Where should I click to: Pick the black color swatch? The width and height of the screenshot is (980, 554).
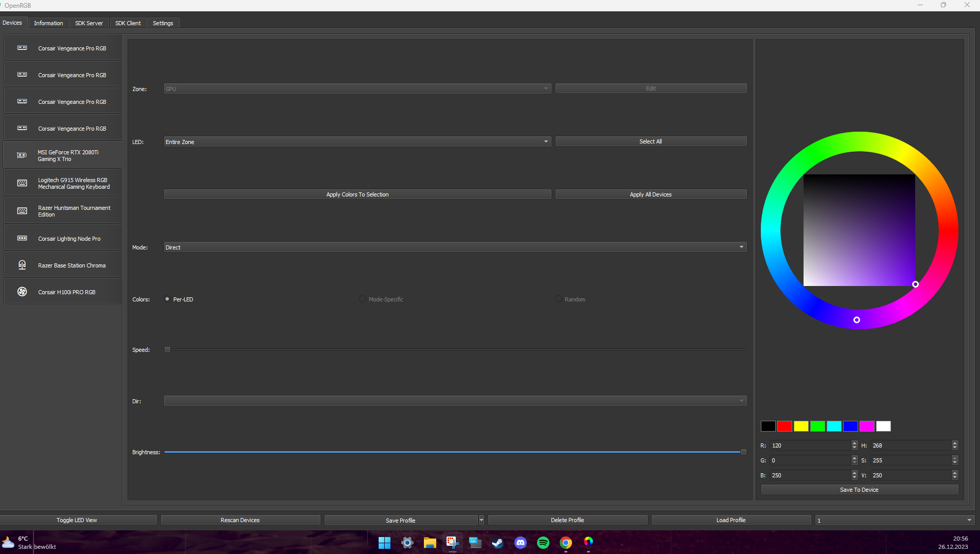coord(768,426)
